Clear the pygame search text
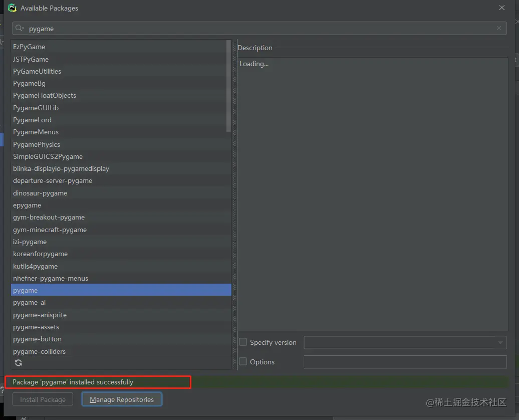Viewport: 519px width, 420px height. point(499,28)
